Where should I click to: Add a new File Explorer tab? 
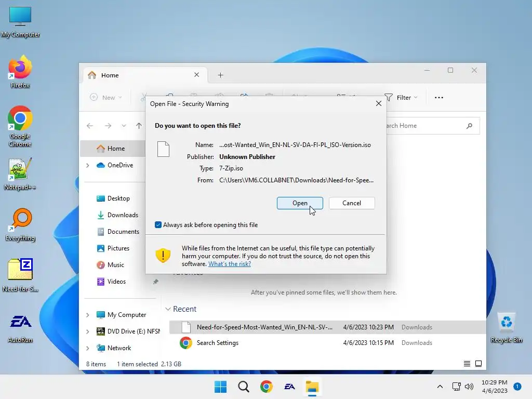click(220, 75)
